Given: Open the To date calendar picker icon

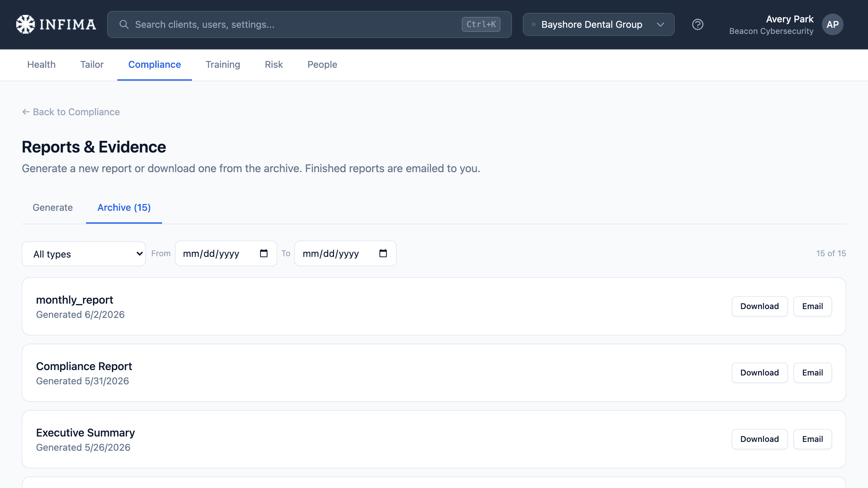Looking at the screenshot, I should coord(383,253).
